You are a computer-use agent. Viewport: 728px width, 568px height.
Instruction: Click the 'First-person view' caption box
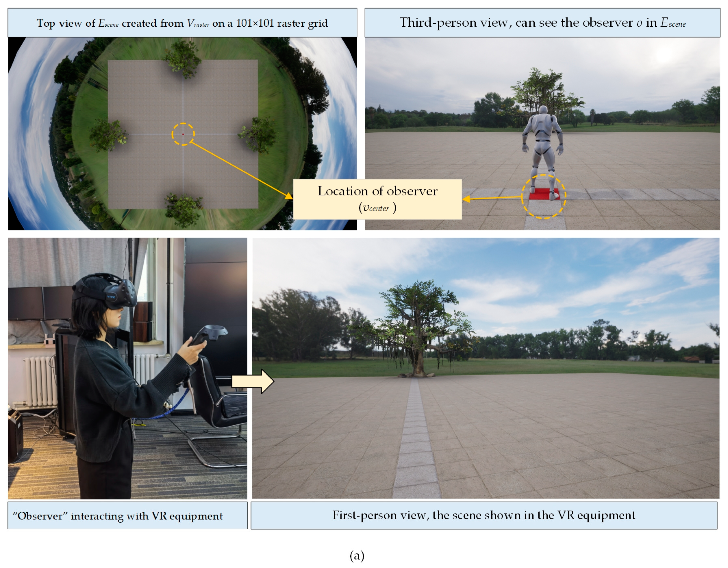coord(484,515)
